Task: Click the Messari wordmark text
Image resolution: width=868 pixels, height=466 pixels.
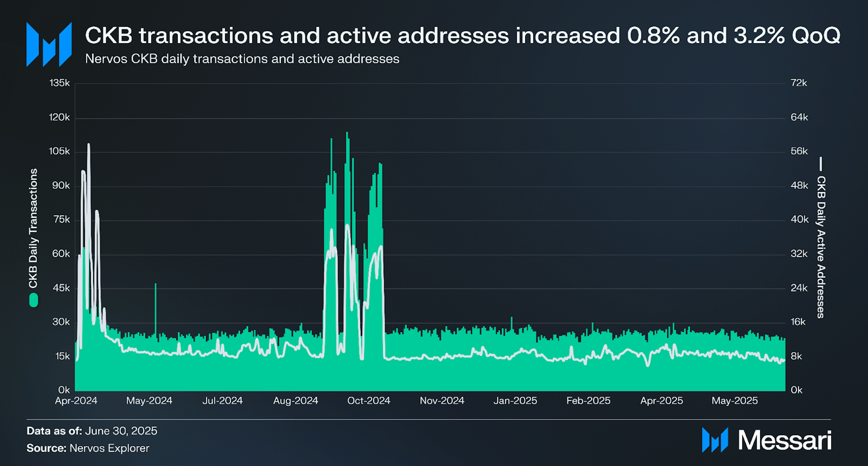Action: coord(785,440)
